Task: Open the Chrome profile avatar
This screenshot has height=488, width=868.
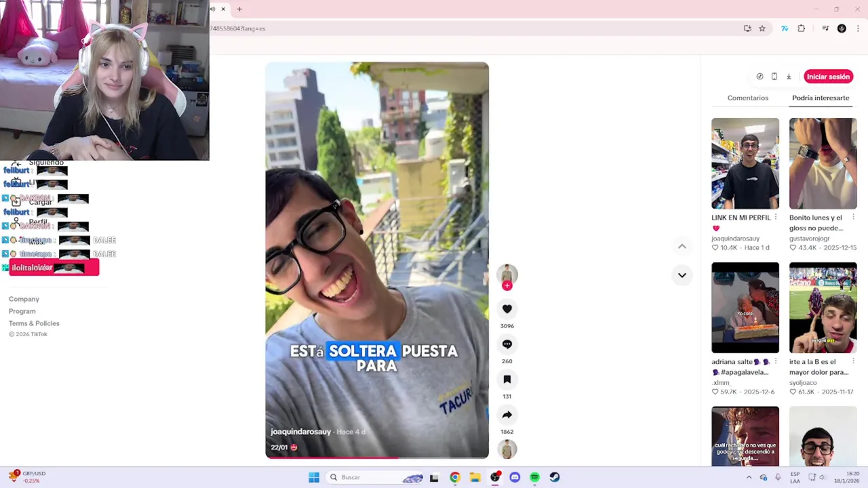Action: click(x=842, y=28)
